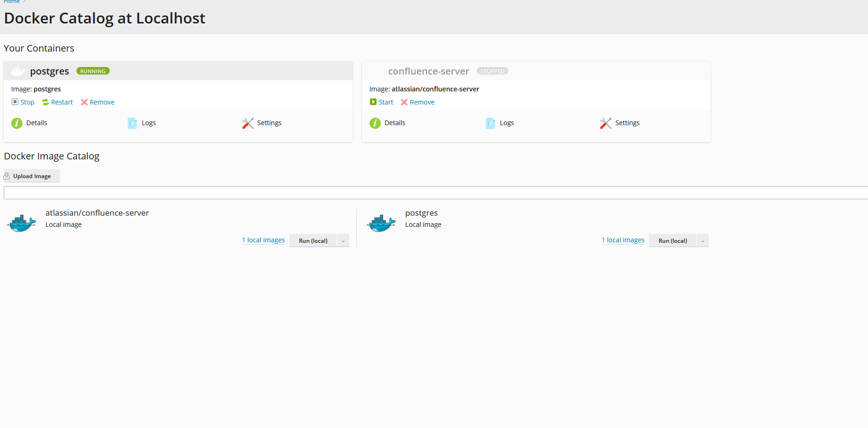Screen dimensions: 868x428
Task: Click the Start link for confluence-server
Action: click(386, 102)
